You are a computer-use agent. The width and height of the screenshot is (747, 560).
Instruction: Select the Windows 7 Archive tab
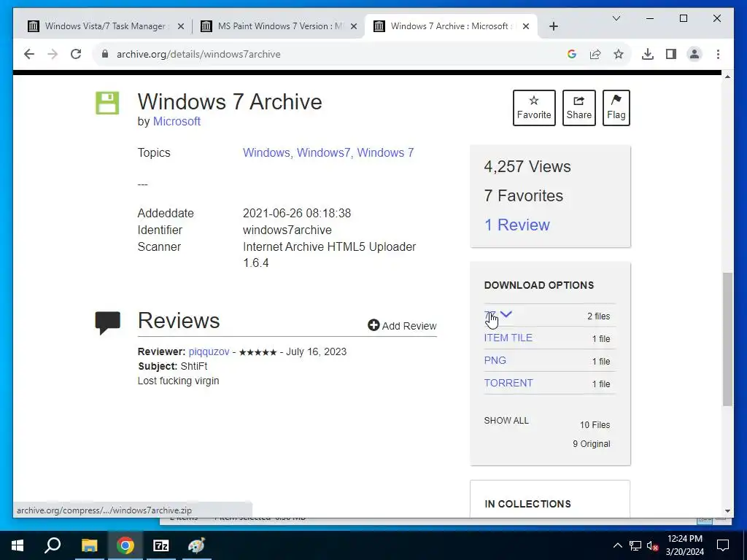(x=449, y=26)
